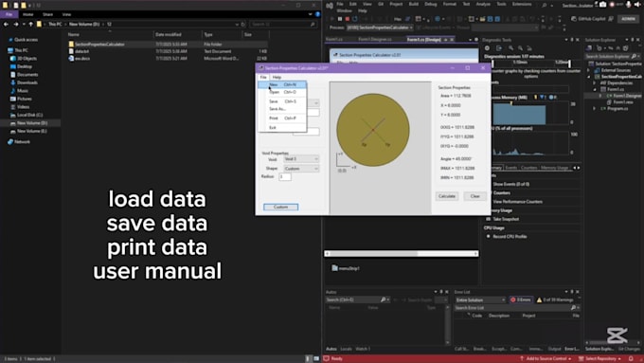Select This PC in Explorer sidebar

pyautogui.click(x=22, y=50)
